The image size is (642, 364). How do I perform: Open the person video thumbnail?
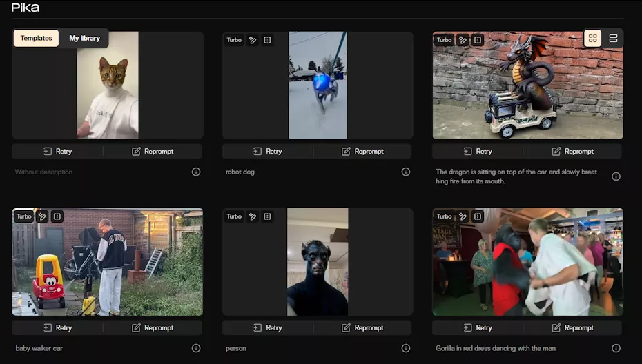point(318,262)
